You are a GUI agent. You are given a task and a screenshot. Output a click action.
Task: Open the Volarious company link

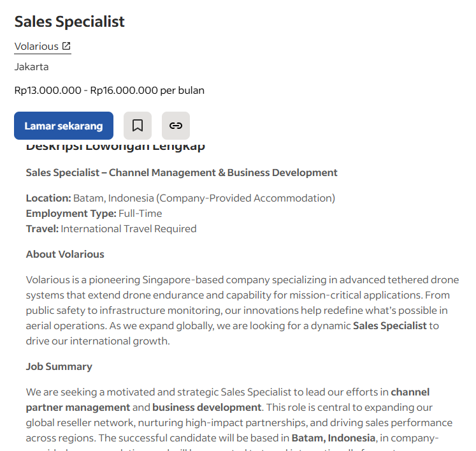point(36,46)
